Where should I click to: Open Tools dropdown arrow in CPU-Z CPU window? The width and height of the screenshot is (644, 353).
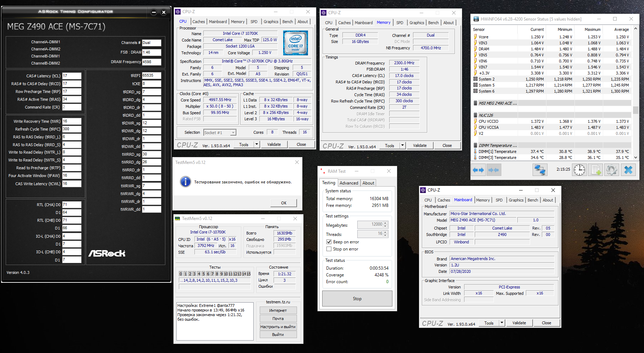tap(257, 144)
